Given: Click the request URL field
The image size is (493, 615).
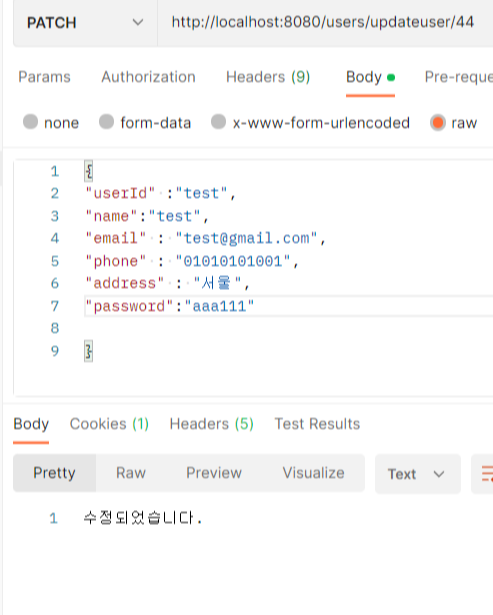Looking at the screenshot, I should coord(325,22).
